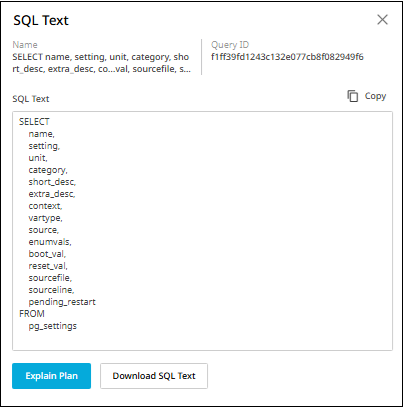The image size is (406, 409).
Task: Click the vartype column line
Action: [x=45, y=218]
